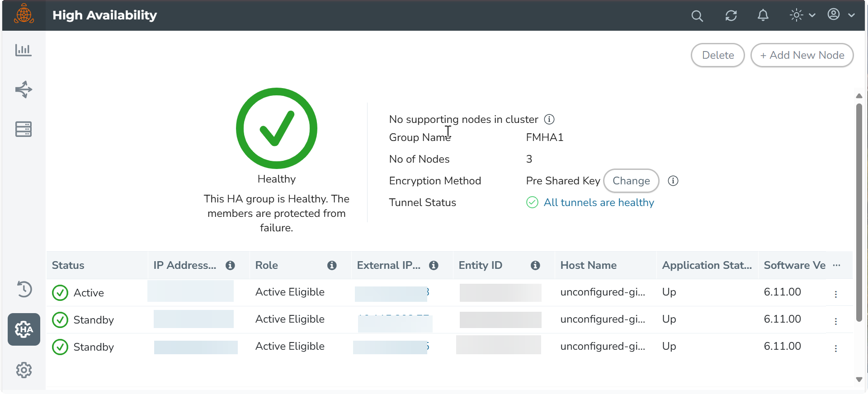Viewport: 868px width, 394px height.
Task: Click the refresh icon in header
Action: (731, 16)
